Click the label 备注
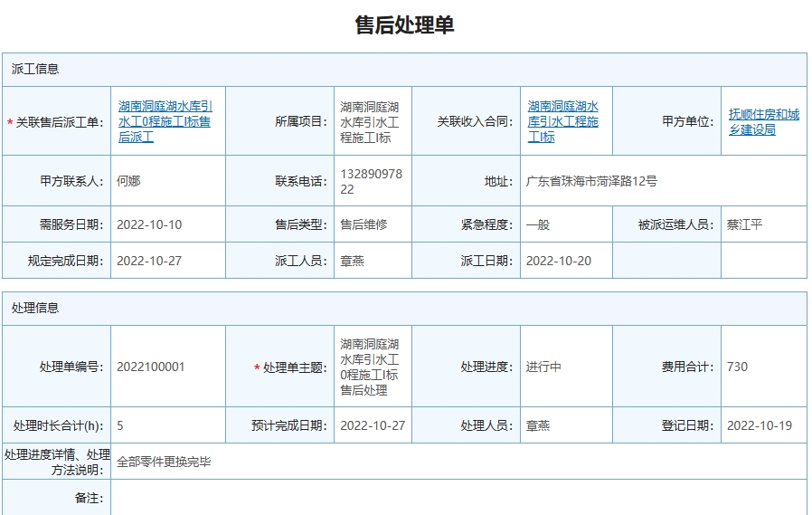The width and height of the screenshot is (812, 515). pos(90,499)
